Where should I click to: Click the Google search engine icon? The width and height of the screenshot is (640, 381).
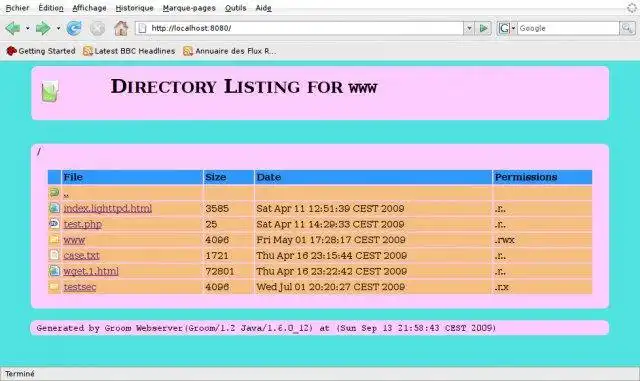[x=504, y=28]
